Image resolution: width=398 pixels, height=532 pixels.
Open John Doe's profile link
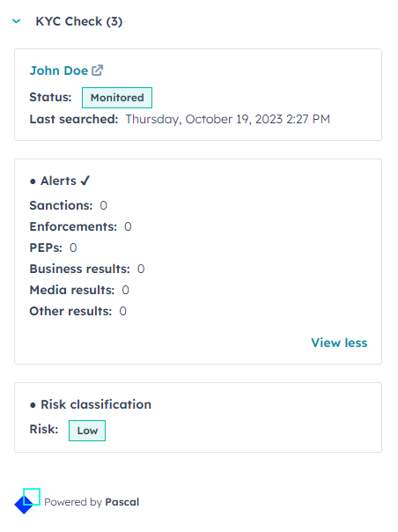(x=59, y=70)
